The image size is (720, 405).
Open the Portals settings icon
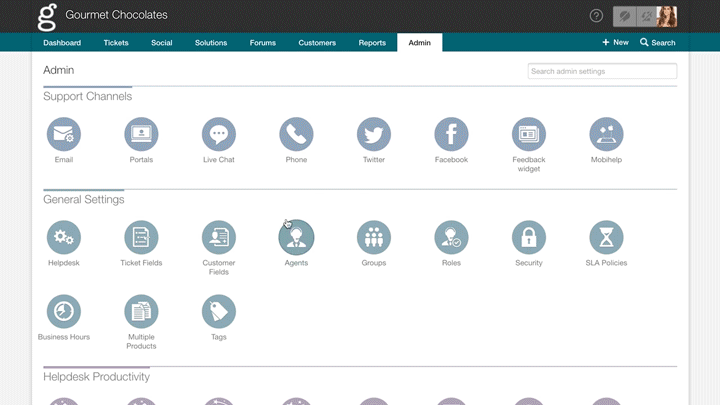pyautogui.click(x=141, y=134)
